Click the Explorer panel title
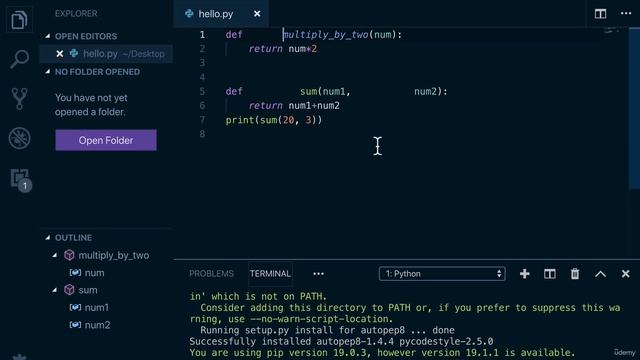The height and width of the screenshot is (360, 640). 76,13
